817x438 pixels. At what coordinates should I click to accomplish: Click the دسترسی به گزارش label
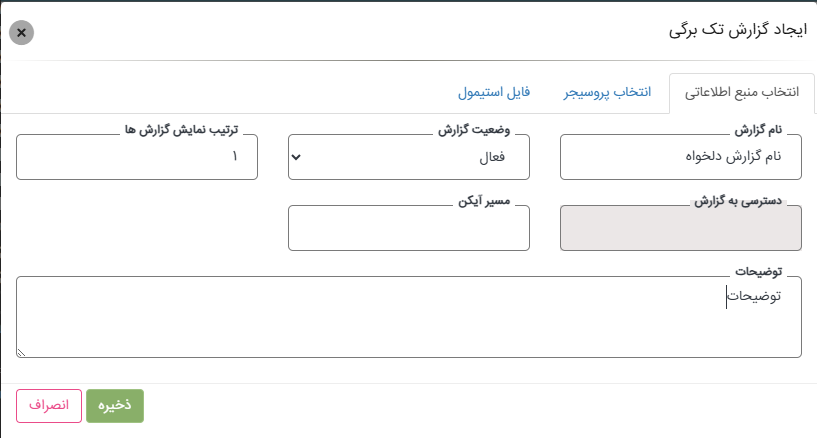pyautogui.click(x=737, y=201)
